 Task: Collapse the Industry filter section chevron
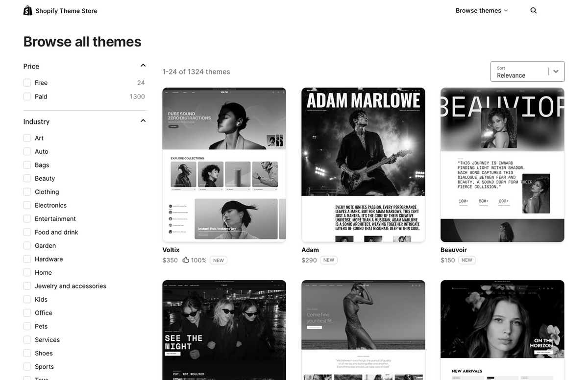tap(143, 121)
